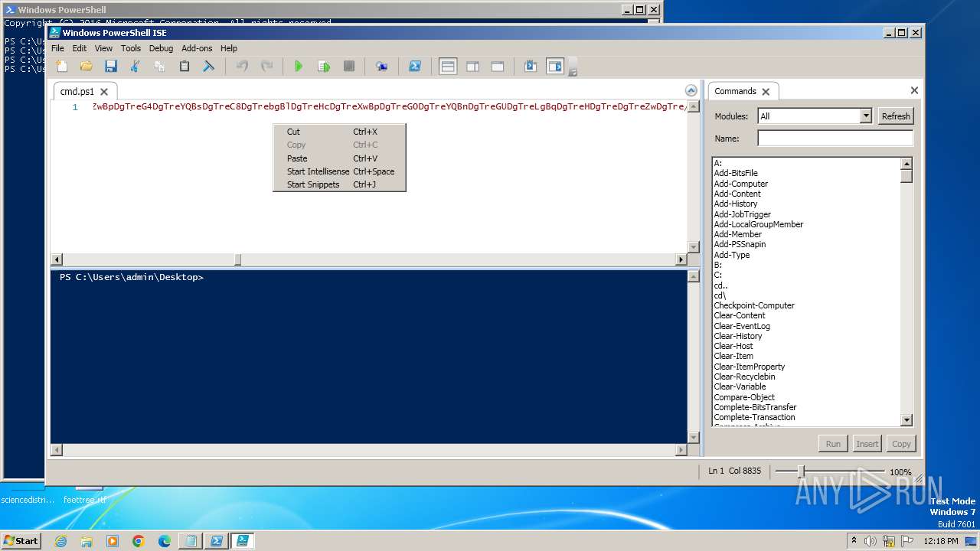Show script pane on top layout icon

448,67
